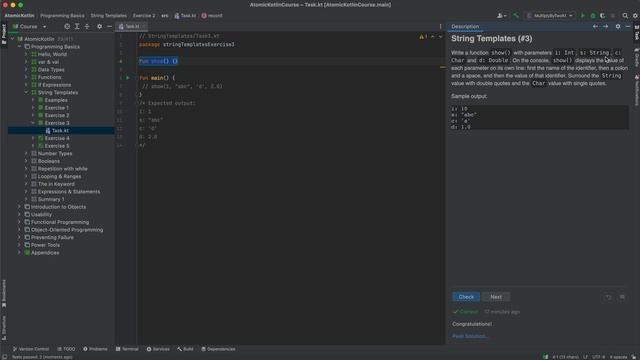Expand the Introduction to Objects section
The image size is (640, 360).
pos(19,207)
